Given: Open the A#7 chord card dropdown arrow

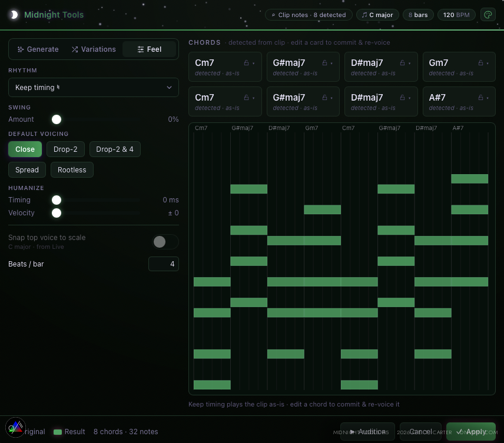Looking at the screenshot, I should tap(488, 98).
